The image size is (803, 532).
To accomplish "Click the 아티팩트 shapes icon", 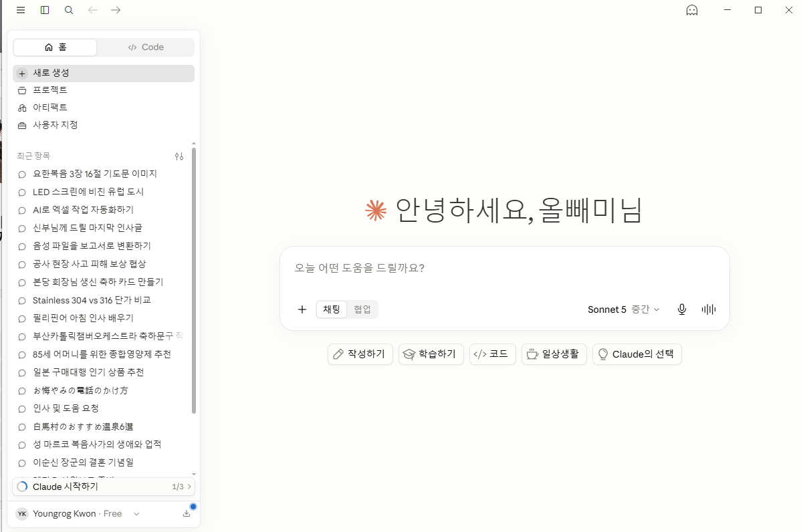I will pyautogui.click(x=22, y=108).
